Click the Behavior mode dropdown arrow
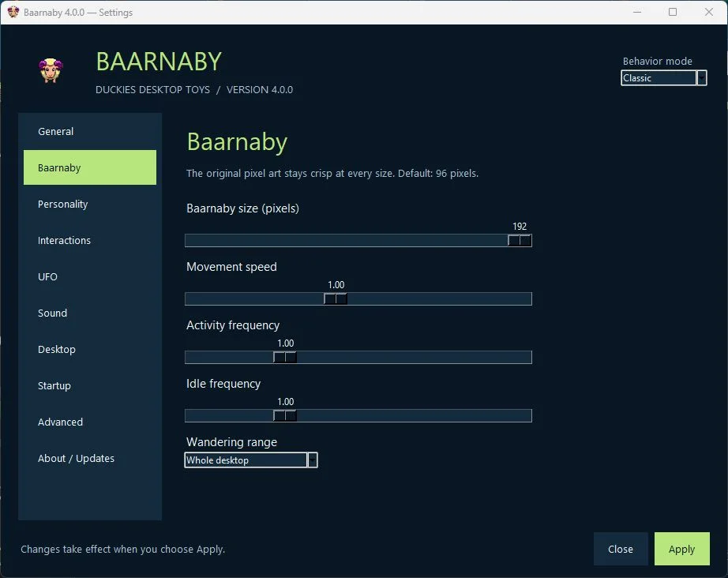 point(701,78)
